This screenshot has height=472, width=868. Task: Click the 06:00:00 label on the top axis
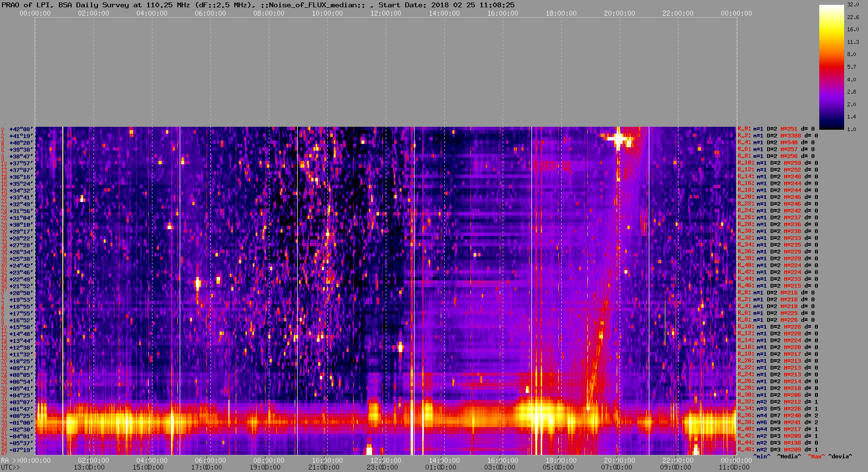(x=210, y=13)
